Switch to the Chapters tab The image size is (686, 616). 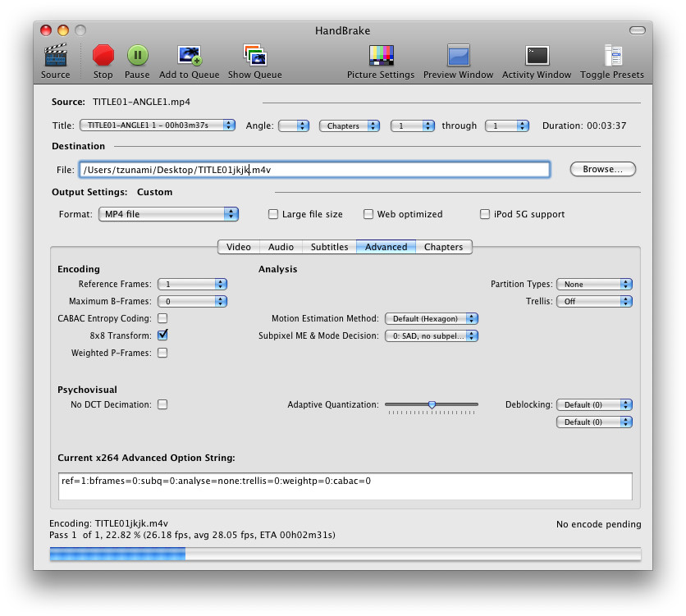click(x=444, y=247)
